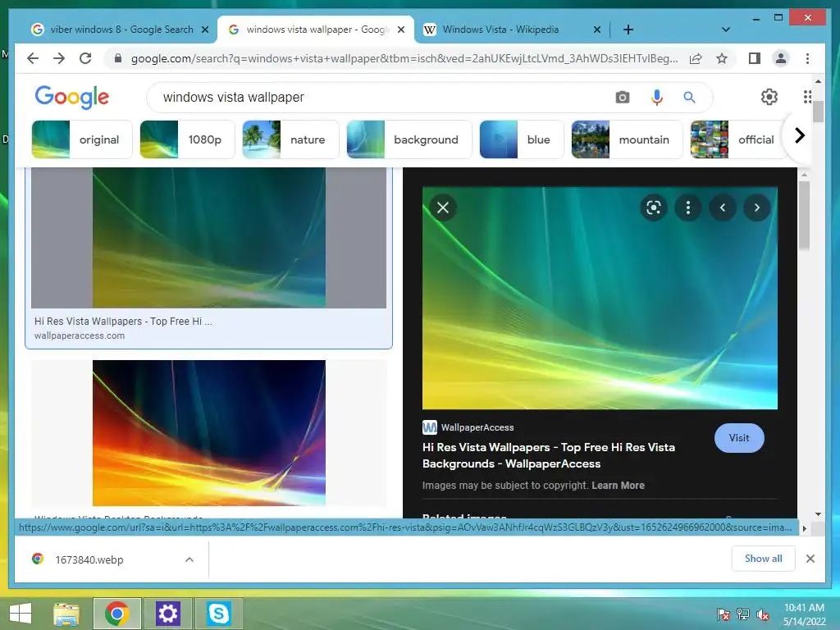Select windows vista wallpaper tab
Viewport: 840px width, 630px height.
coord(316,30)
